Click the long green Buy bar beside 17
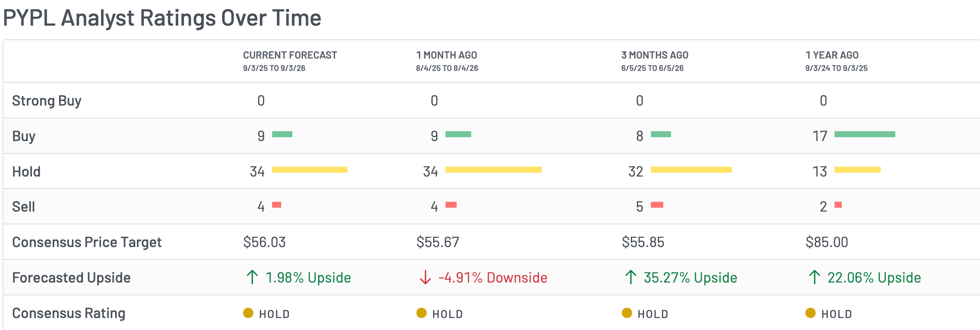 (x=865, y=134)
